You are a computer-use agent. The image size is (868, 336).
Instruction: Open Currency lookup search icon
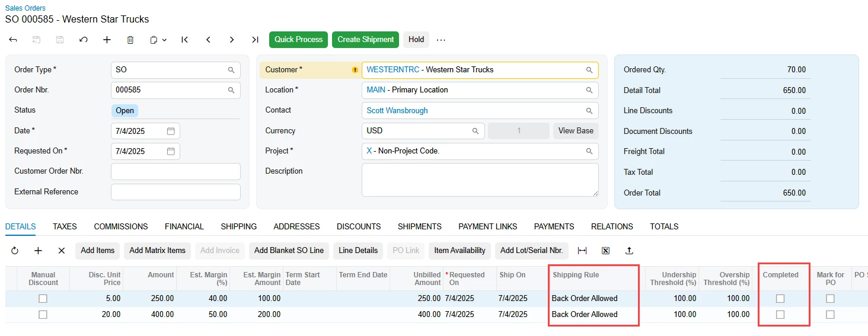(476, 131)
